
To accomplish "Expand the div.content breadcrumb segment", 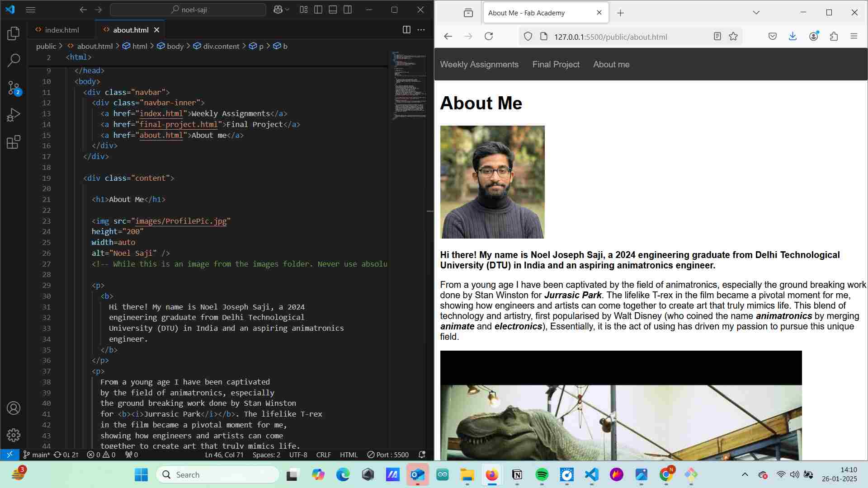I will [217, 46].
